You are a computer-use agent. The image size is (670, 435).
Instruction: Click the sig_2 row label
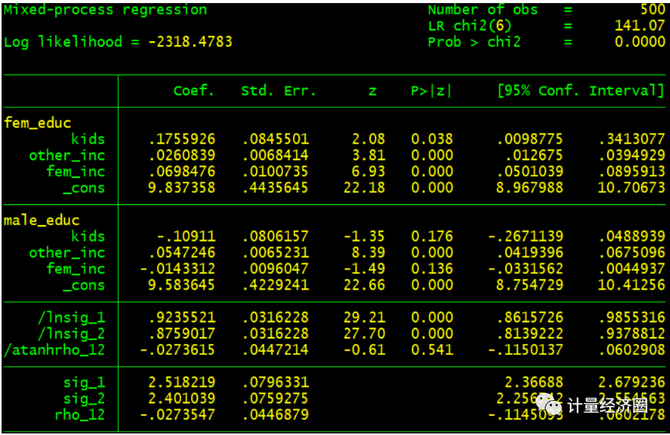pos(84,399)
